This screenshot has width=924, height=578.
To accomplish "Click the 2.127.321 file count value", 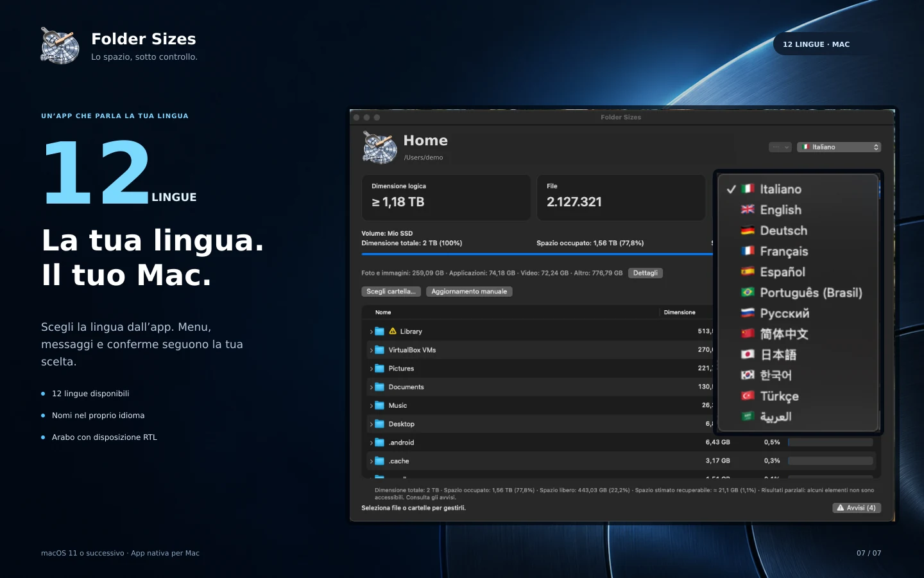I will tap(574, 202).
